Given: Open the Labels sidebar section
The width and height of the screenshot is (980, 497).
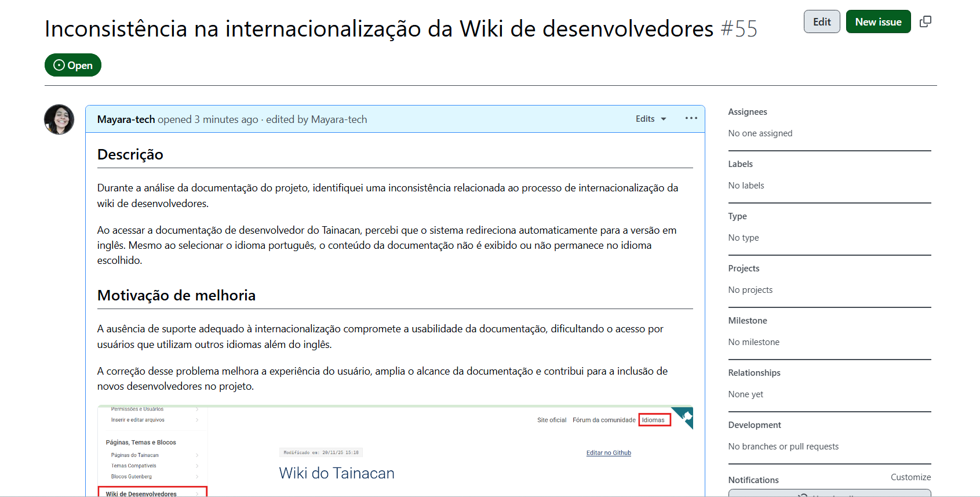Looking at the screenshot, I should [740, 164].
